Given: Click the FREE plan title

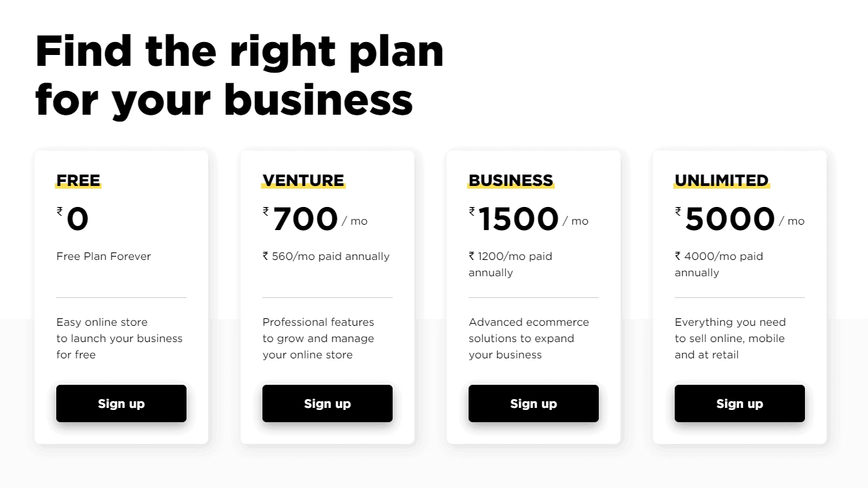Looking at the screenshot, I should click(x=79, y=181).
